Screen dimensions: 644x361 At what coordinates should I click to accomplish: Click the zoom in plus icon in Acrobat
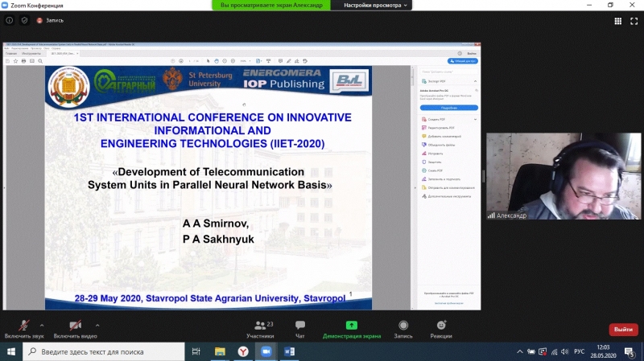point(233,61)
